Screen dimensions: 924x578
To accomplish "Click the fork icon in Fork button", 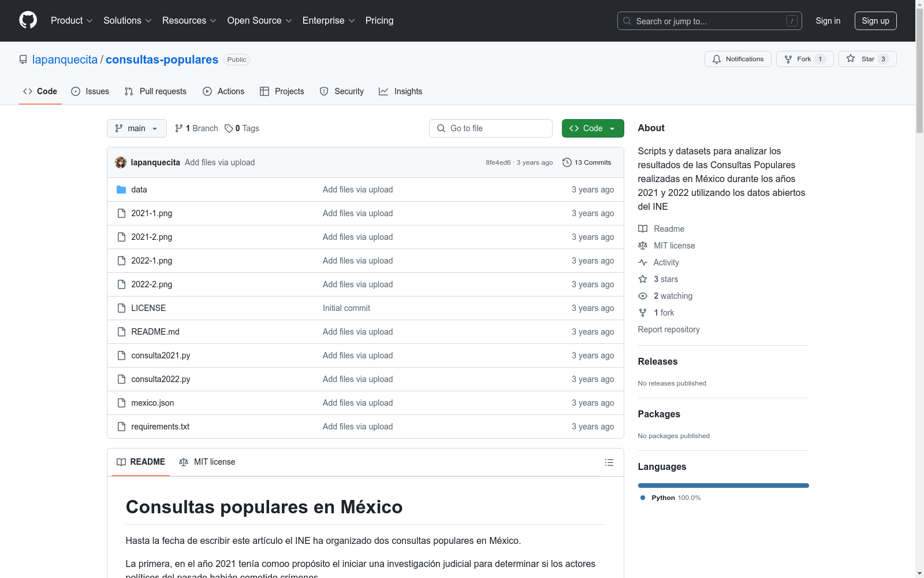I will (x=788, y=59).
